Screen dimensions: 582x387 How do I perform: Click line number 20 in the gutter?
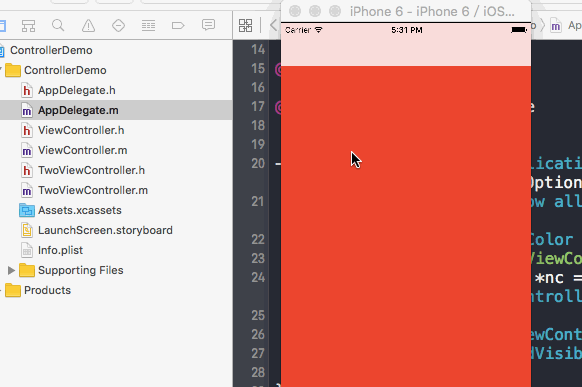pos(258,163)
